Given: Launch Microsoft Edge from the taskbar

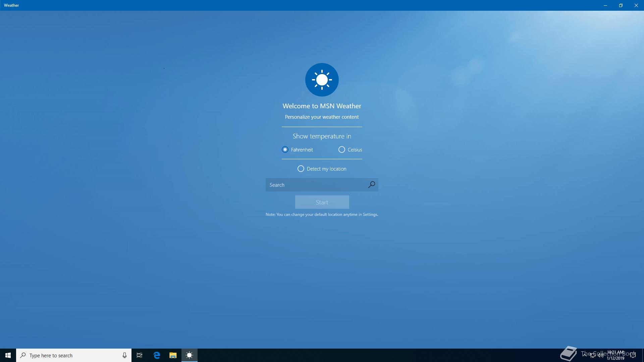Looking at the screenshot, I should pos(157,355).
